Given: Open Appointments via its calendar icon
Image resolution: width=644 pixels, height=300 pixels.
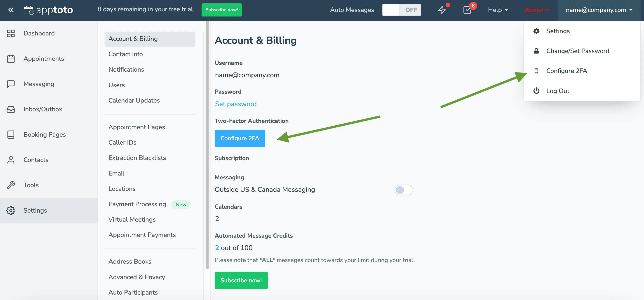Looking at the screenshot, I should [11, 59].
